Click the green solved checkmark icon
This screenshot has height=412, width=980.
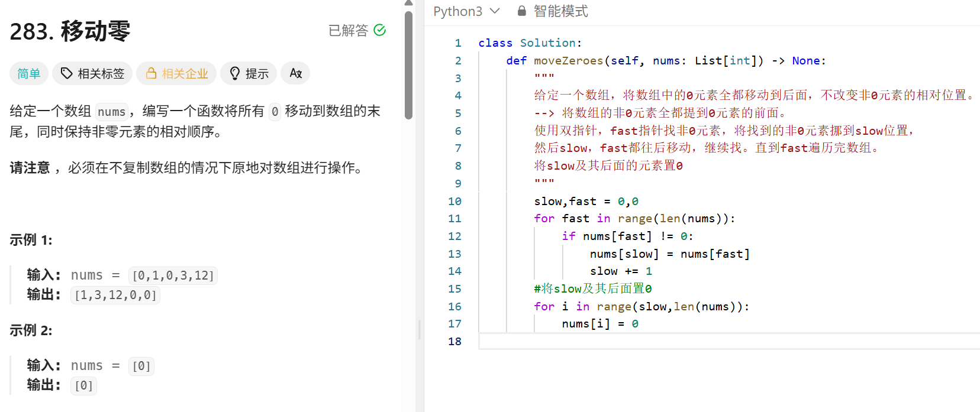pyautogui.click(x=380, y=30)
